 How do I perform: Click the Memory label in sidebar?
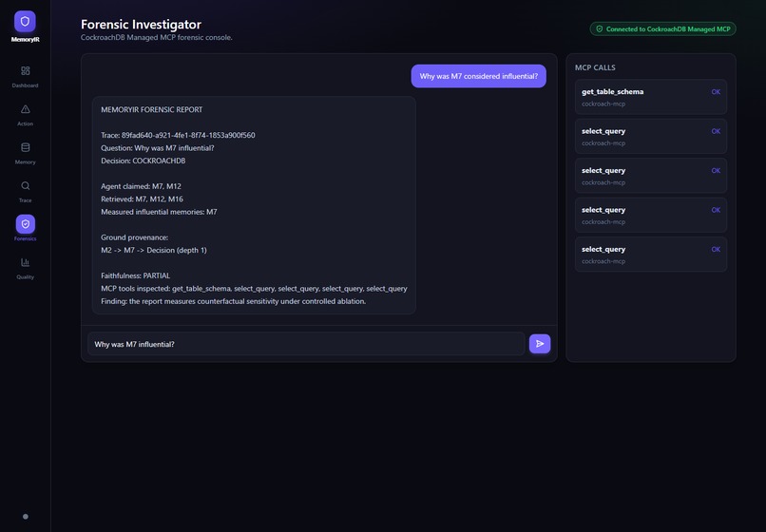click(x=26, y=162)
